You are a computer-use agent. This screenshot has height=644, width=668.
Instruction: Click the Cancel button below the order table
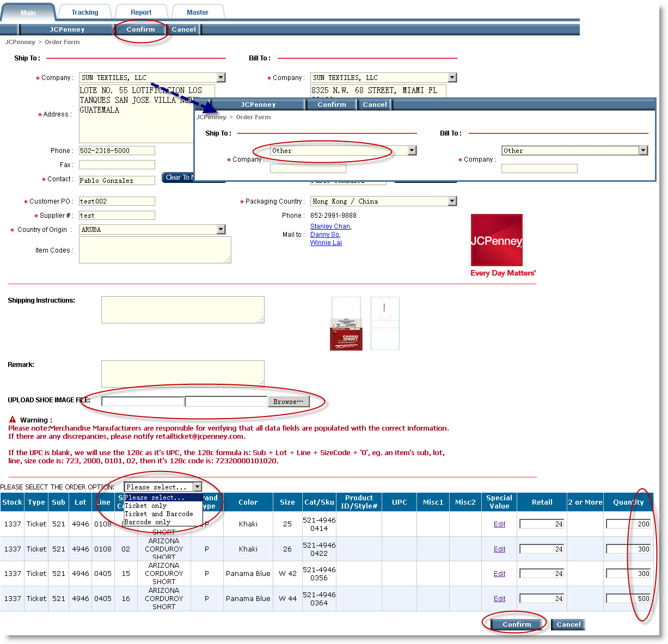point(568,624)
